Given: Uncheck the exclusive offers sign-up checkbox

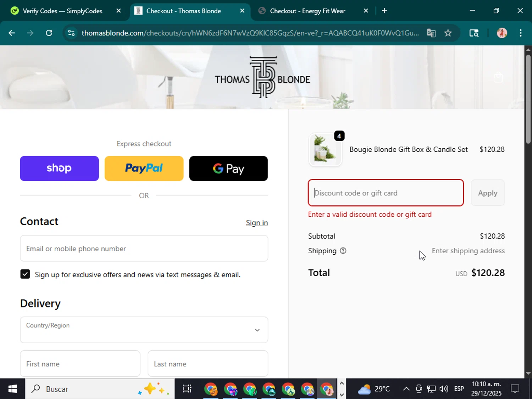Looking at the screenshot, I should point(25,274).
